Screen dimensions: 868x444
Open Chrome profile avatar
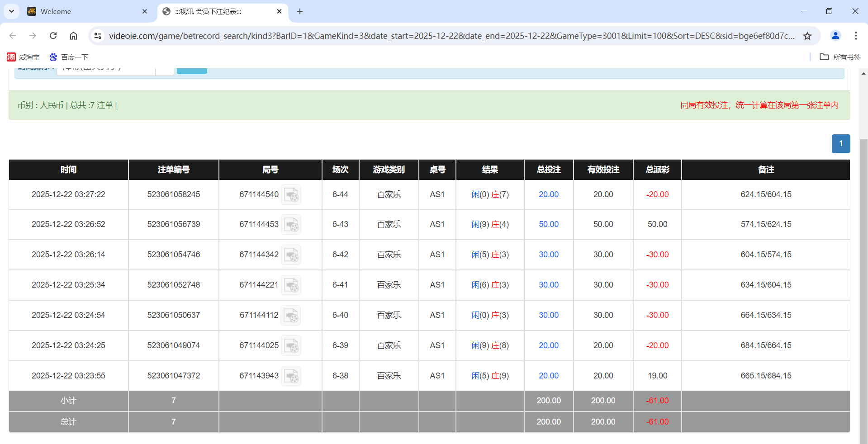(835, 36)
